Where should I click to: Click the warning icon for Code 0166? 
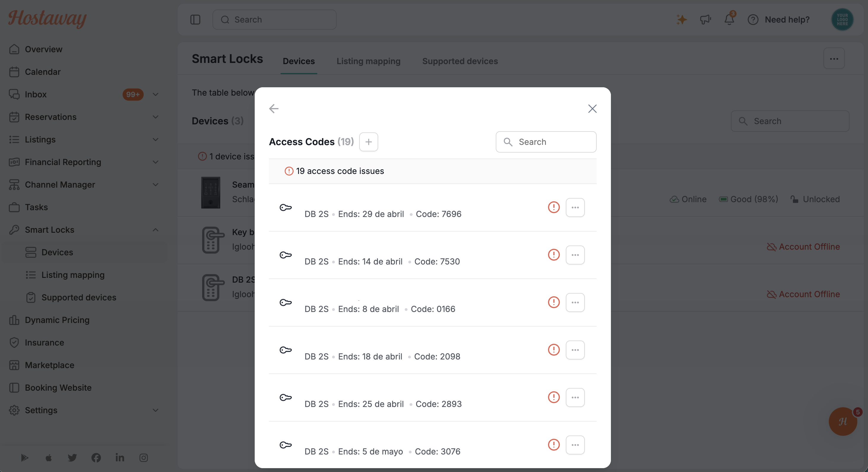[554, 302]
